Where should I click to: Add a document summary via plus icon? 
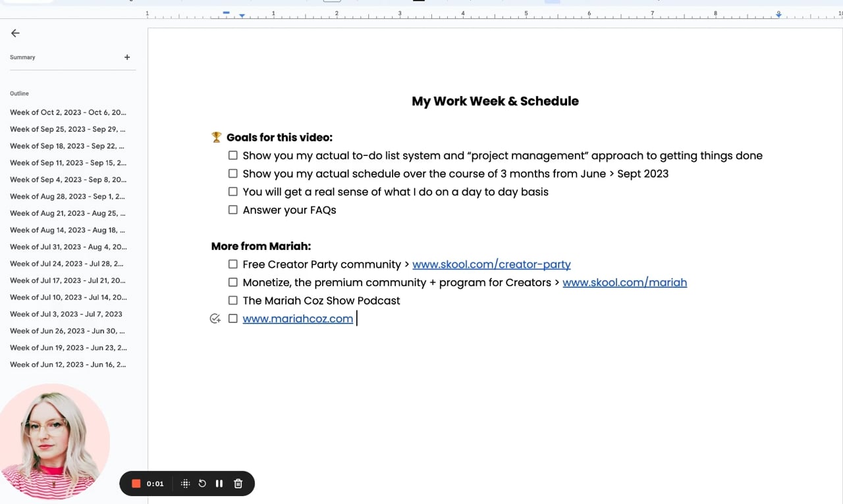pos(127,57)
